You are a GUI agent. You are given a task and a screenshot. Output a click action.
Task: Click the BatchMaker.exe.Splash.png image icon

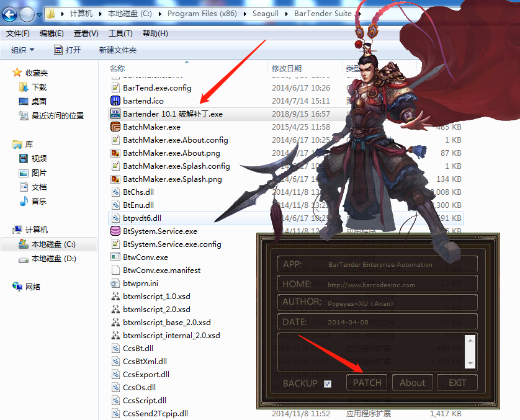tap(115, 179)
